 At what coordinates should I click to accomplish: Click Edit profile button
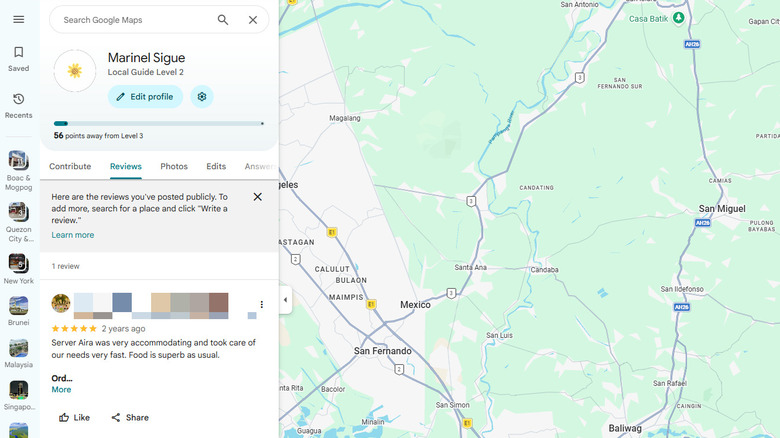tap(145, 97)
